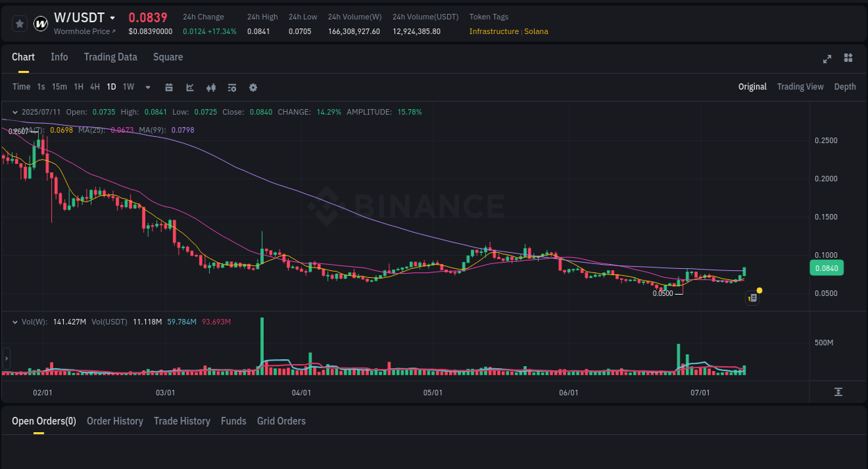Open the technical indicators icon

210,87
